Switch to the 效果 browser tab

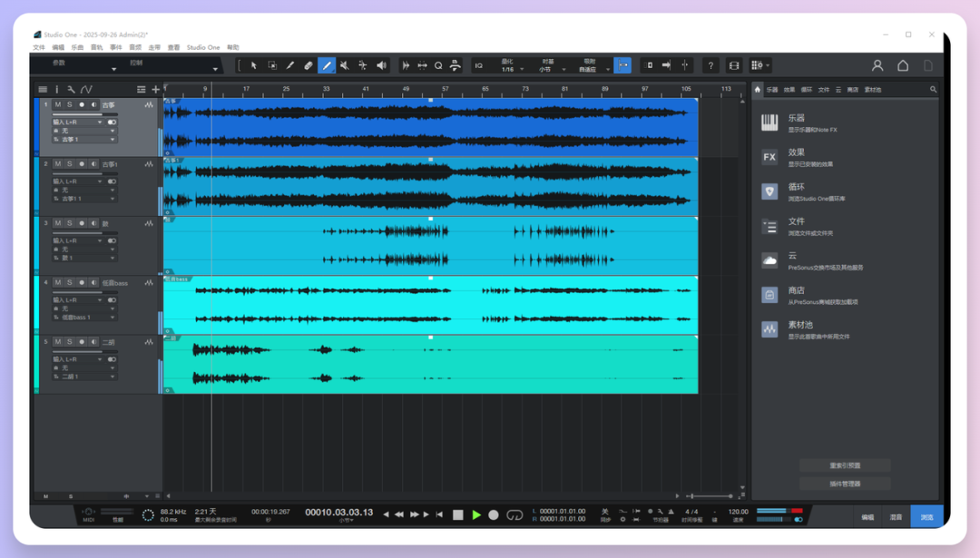click(x=789, y=90)
